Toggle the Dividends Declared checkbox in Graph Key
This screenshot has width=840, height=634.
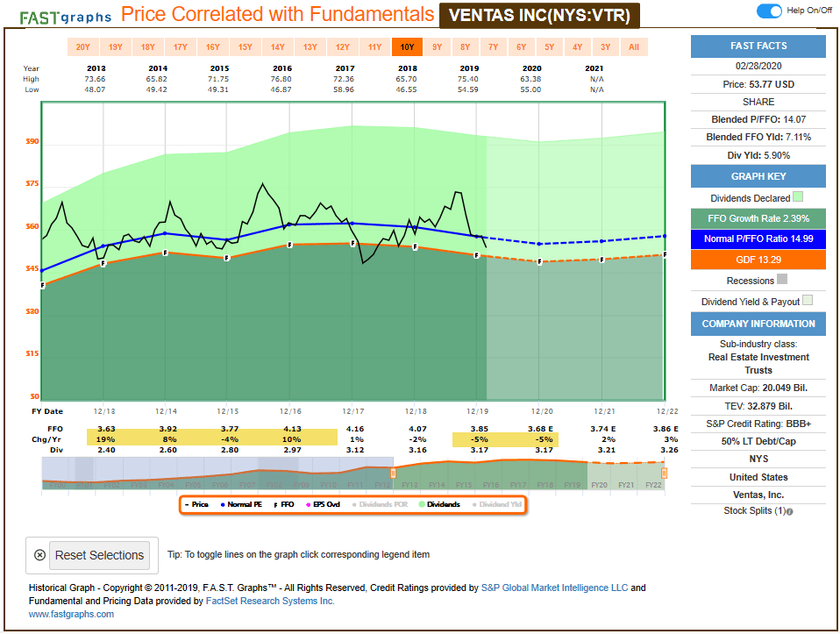(x=798, y=197)
